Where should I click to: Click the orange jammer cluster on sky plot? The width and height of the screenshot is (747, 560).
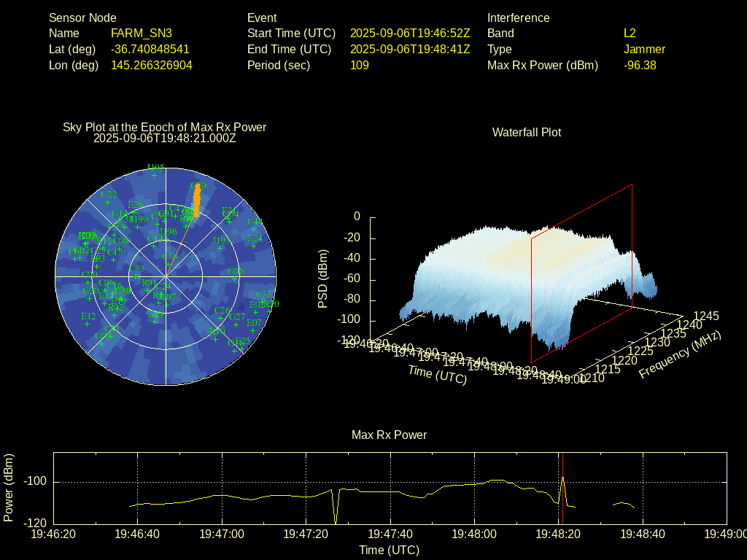tap(196, 198)
